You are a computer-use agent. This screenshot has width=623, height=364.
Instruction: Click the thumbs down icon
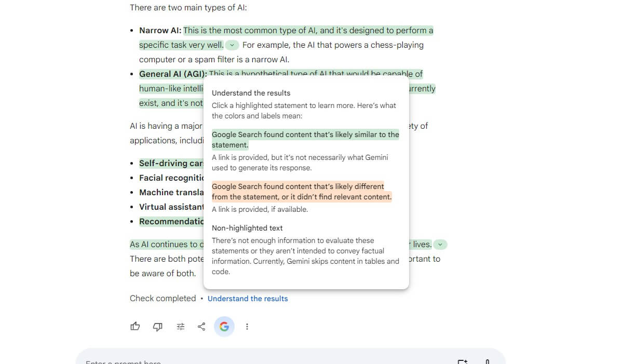pyautogui.click(x=158, y=327)
